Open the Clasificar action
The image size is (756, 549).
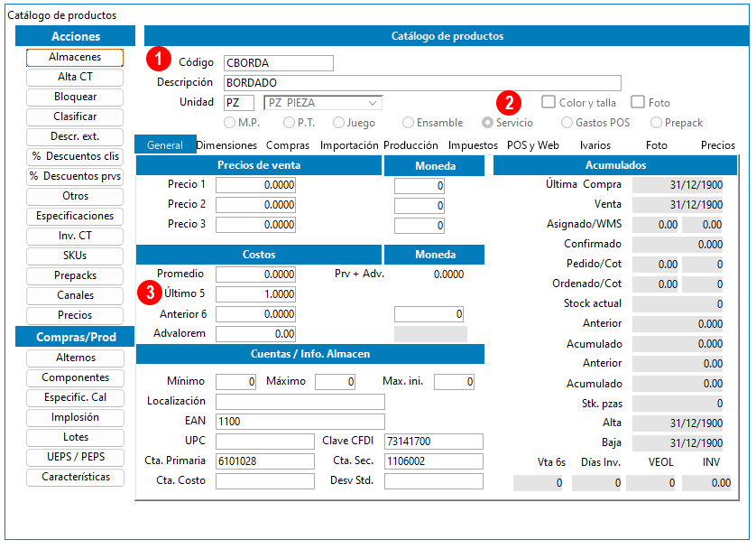[75, 116]
